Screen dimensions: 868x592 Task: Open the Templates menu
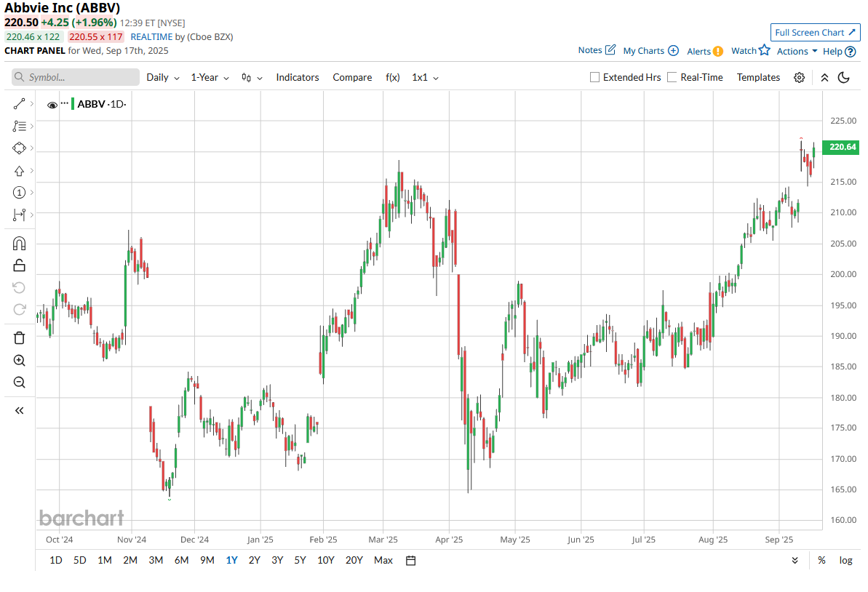[758, 78]
